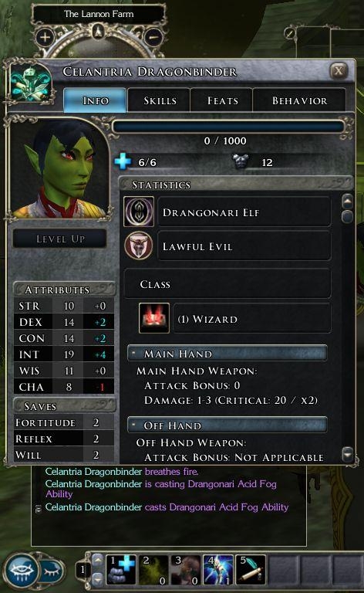364x593 pixels.
Task: Toggle the open-eye detect mode button
Action: point(22,571)
